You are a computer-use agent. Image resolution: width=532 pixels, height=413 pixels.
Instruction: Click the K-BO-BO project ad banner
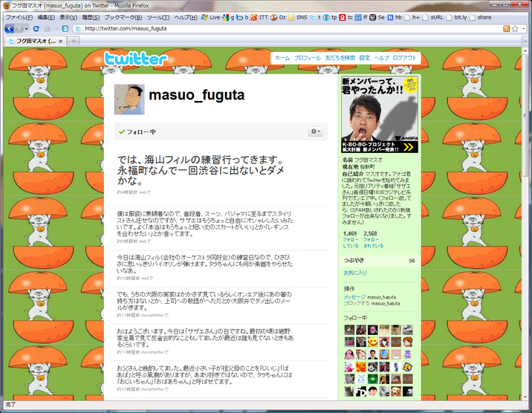[380, 114]
